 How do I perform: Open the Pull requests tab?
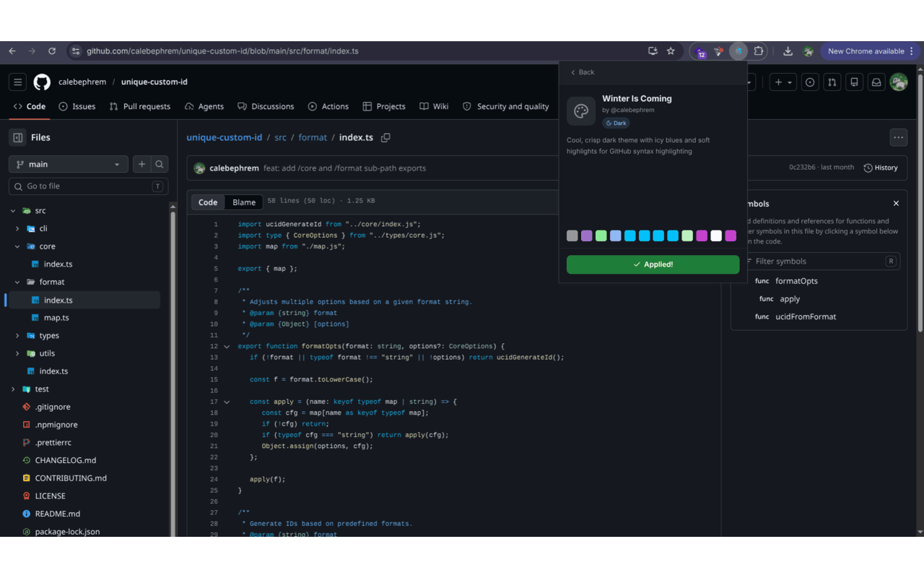(x=139, y=106)
